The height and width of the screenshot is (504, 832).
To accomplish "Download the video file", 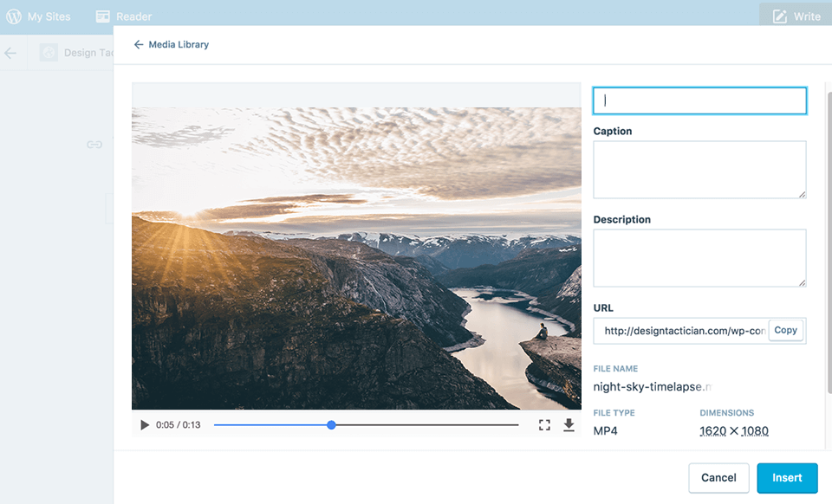I will tap(569, 425).
